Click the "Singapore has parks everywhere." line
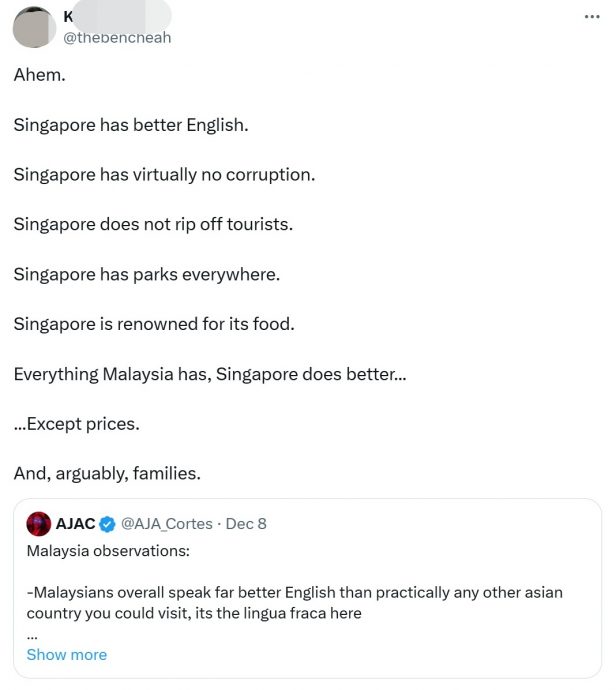The image size is (616, 690). [x=146, y=274]
